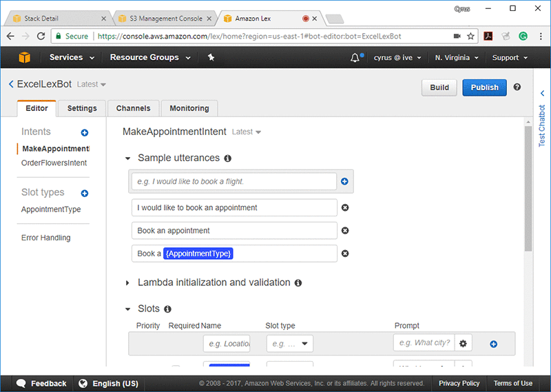551x392 pixels.
Task: Add a new intent with plus icon
Action: coord(84,132)
